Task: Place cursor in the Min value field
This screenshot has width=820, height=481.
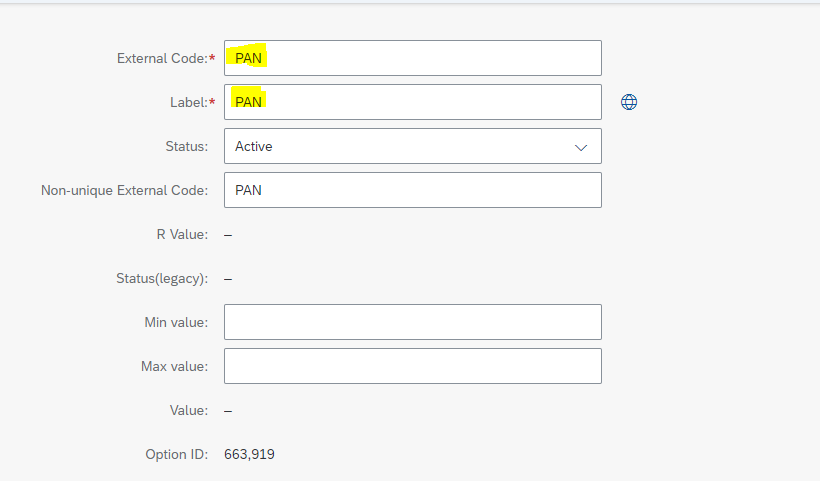Action: (413, 322)
